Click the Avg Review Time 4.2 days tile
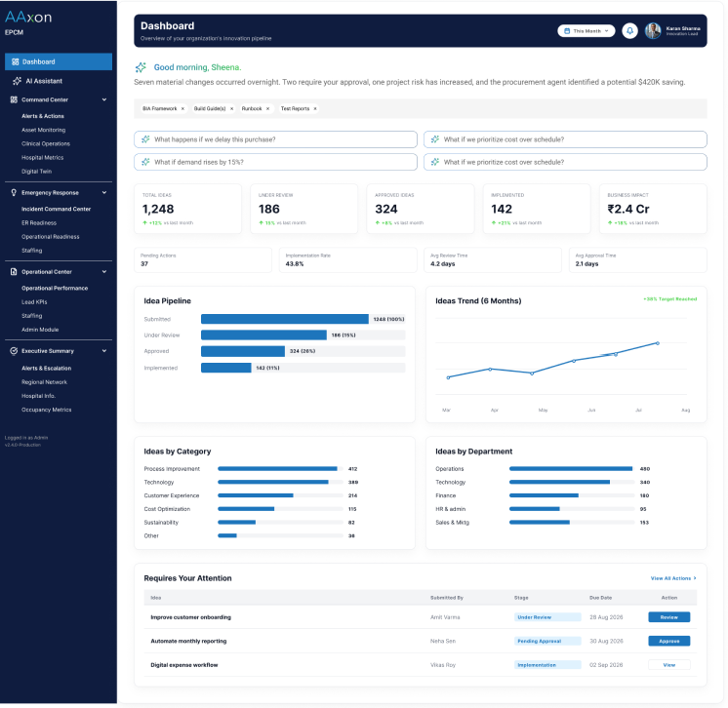 pos(493,259)
